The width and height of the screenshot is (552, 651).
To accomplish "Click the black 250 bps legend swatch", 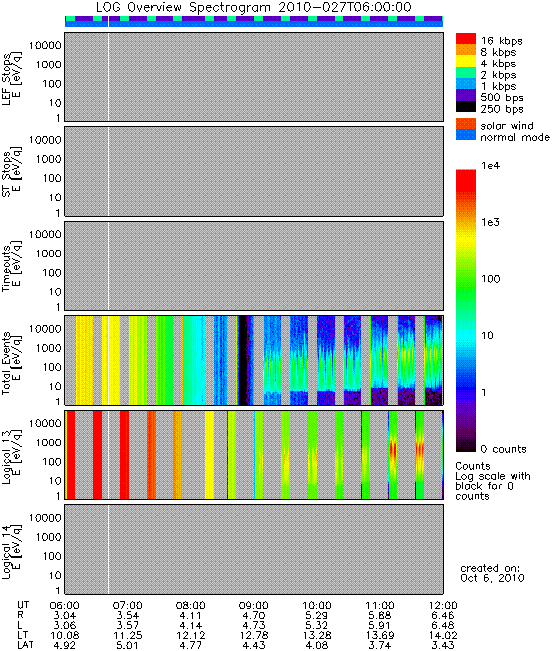I will coord(466,107).
